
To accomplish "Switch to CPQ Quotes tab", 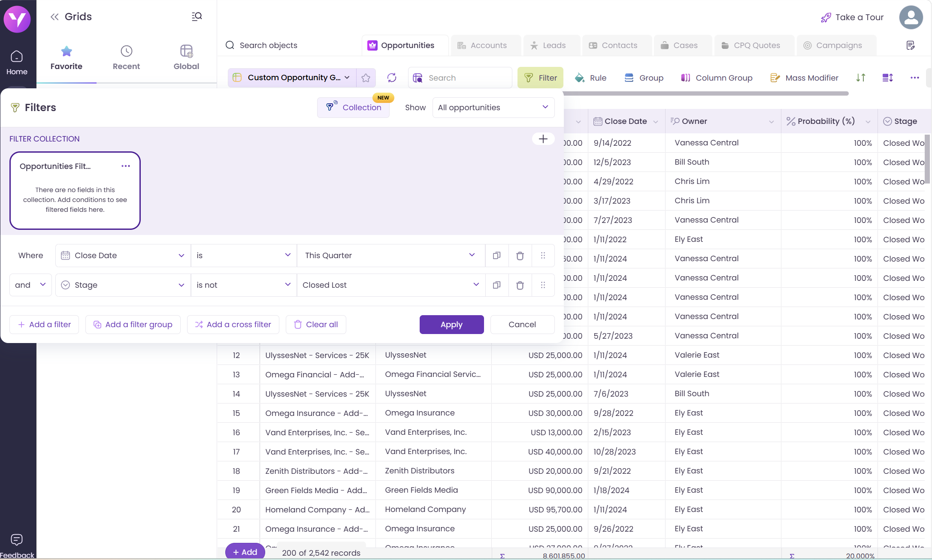I will 754,45.
